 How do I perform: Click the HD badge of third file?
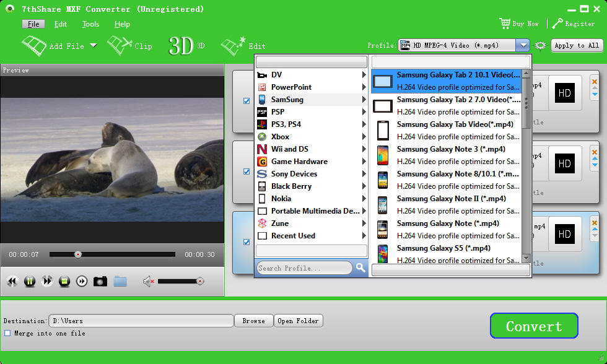tap(564, 234)
